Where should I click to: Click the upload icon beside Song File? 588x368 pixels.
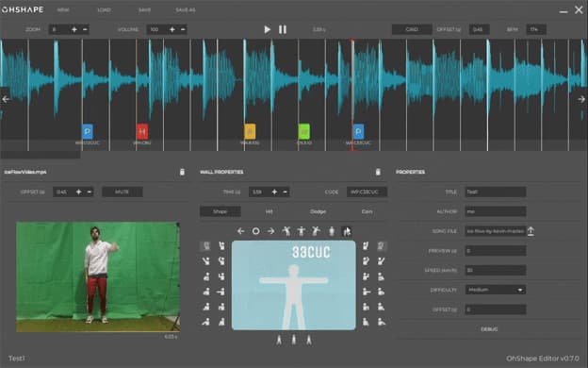tap(531, 231)
